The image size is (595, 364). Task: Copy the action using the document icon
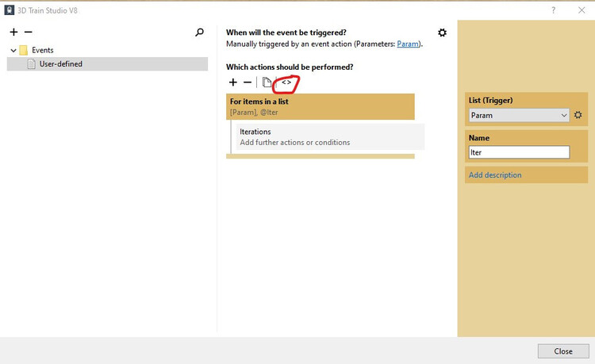[267, 82]
